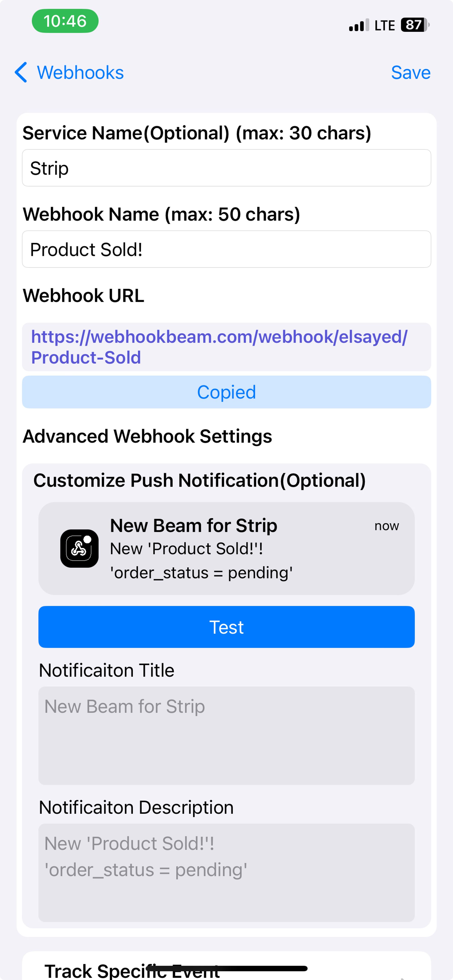Tap the notification preview card
The image size is (453, 980).
pyautogui.click(x=226, y=548)
